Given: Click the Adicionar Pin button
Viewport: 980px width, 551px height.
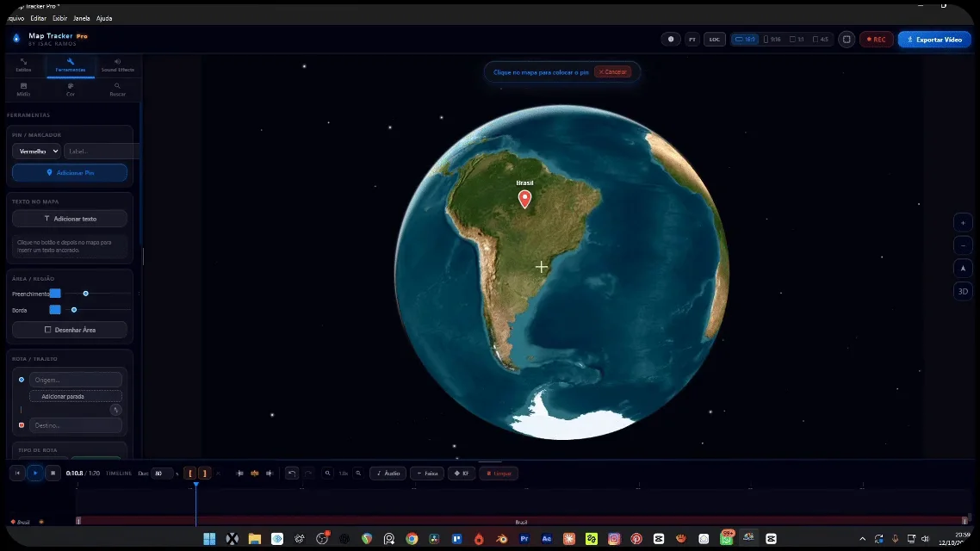Looking at the screenshot, I should click(x=70, y=172).
